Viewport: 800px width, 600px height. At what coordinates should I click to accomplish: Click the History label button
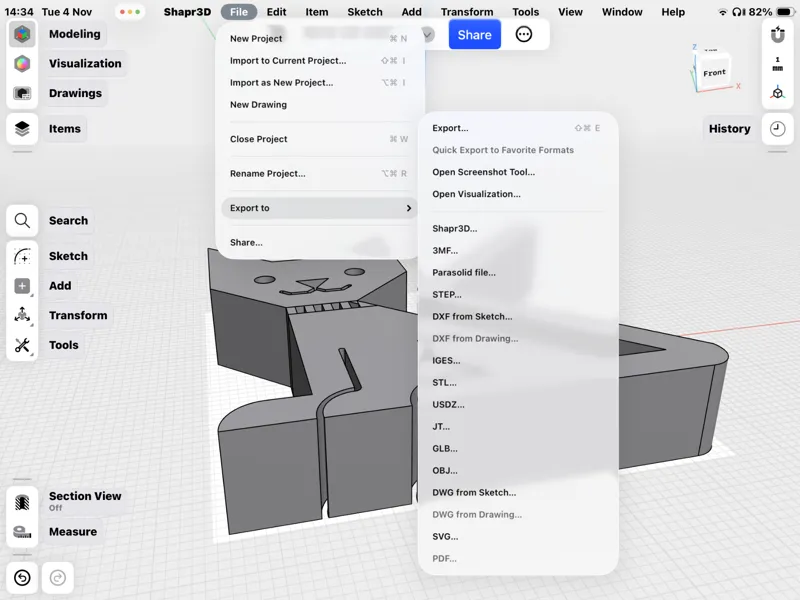tap(730, 129)
